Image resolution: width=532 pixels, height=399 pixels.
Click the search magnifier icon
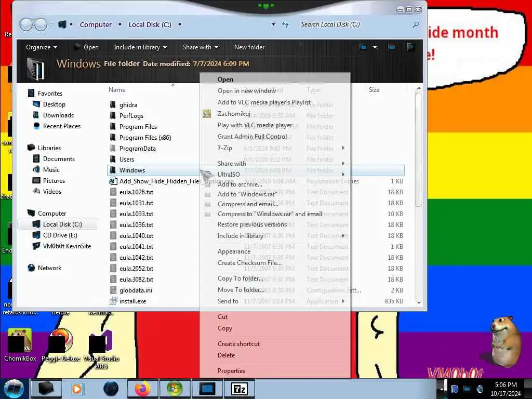[x=416, y=24]
